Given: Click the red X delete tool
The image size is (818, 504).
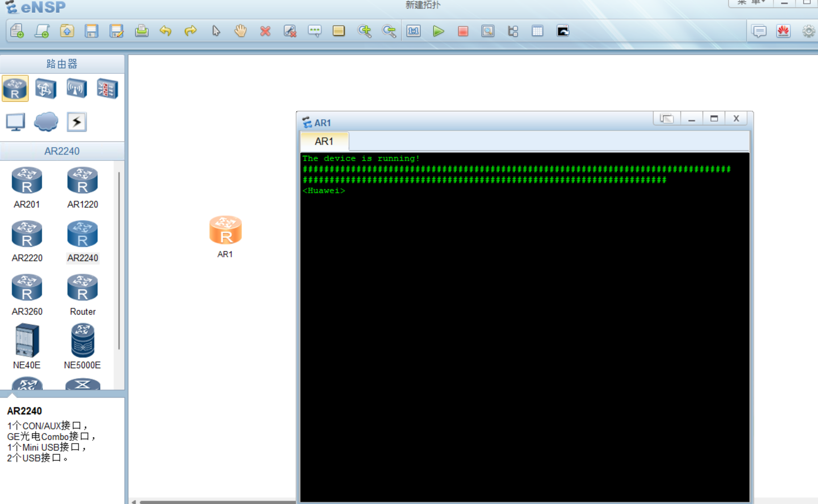Looking at the screenshot, I should click(265, 31).
